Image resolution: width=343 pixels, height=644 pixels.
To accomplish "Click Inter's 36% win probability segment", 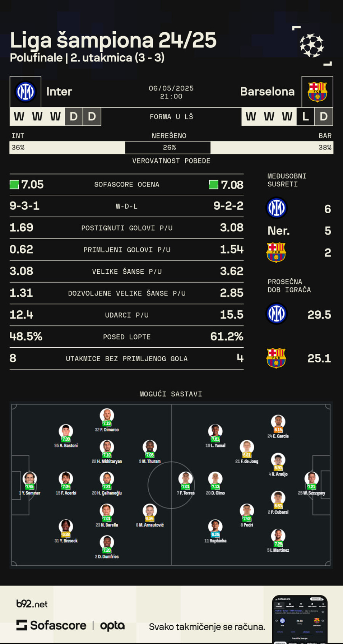I will [x=67, y=148].
